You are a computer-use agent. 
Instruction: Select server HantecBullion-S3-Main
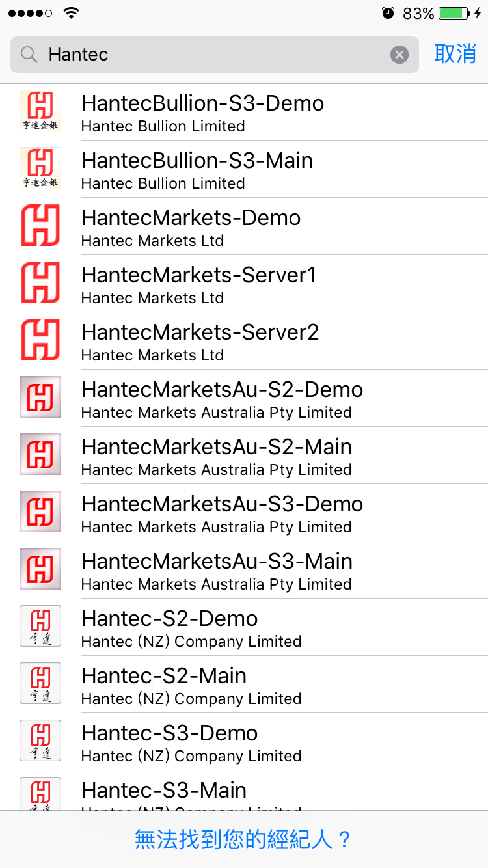pos(244,169)
